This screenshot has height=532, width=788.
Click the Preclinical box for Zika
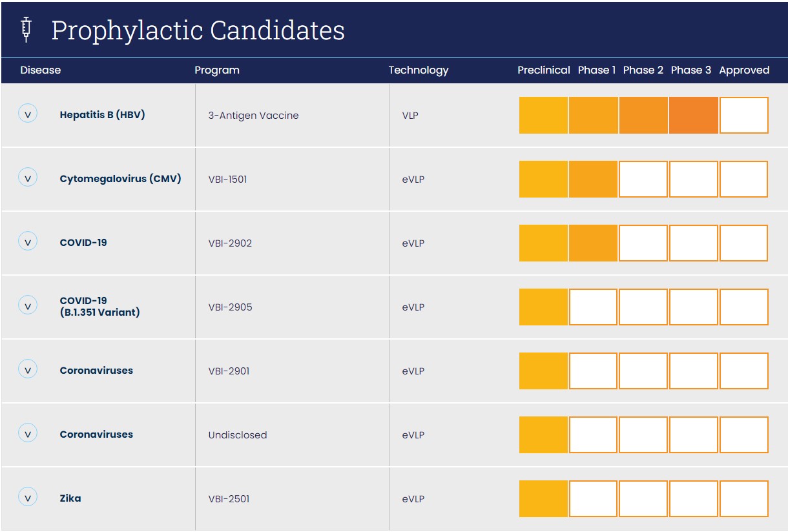[x=543, y=498]
